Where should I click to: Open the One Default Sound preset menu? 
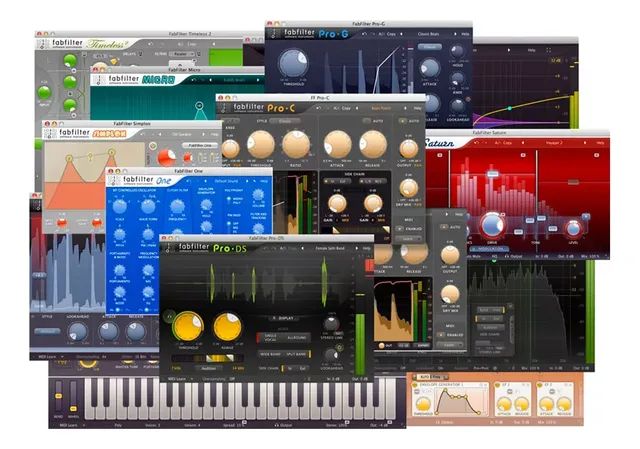(x=226, y=181)
